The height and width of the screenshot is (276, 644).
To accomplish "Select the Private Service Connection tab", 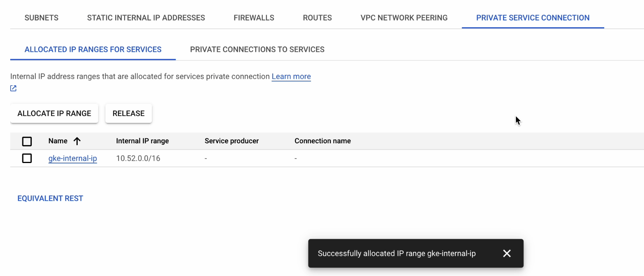I will (x=533, y=18).
